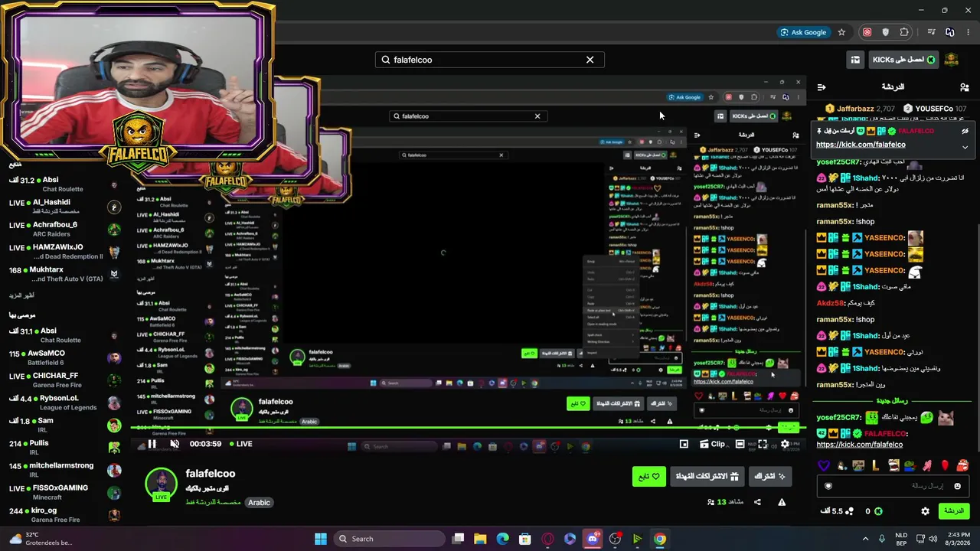The width and height of the screenshot is (980, 551).
Task: Open the KICKs balance icon
Action: click(x=878, y=511)
